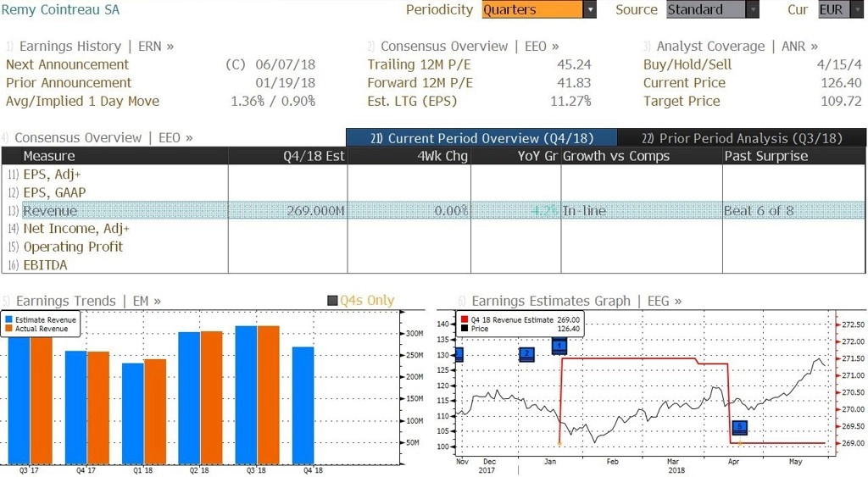Toggle the Q4s Only checkbox

(x=332, y=301)
